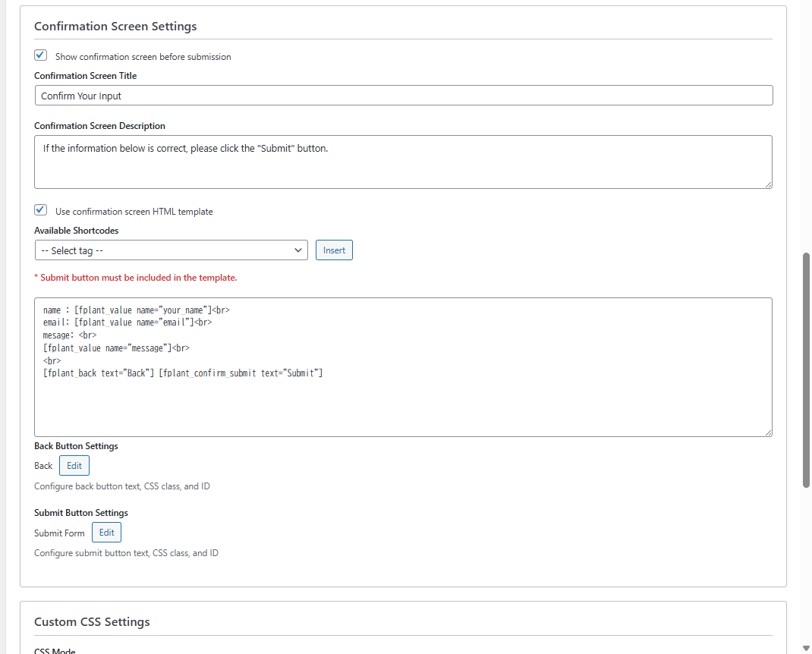Click the red submit button warning text

click(x=136, y=278)
